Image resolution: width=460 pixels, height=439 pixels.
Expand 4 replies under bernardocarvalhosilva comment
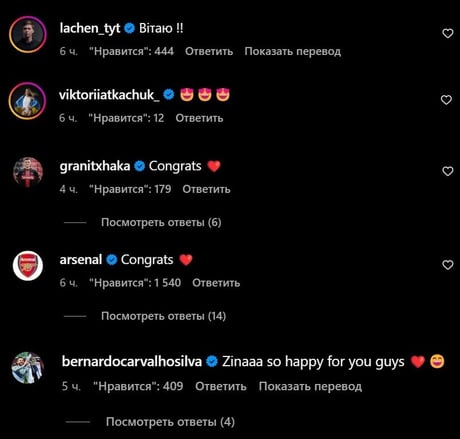coord(170,422)
